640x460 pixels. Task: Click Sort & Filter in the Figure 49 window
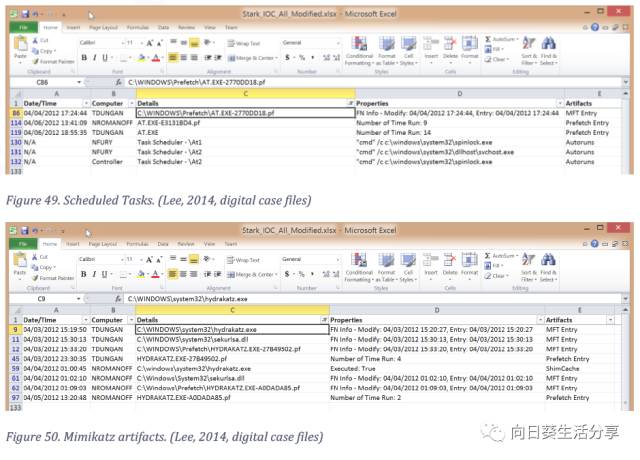529,51
